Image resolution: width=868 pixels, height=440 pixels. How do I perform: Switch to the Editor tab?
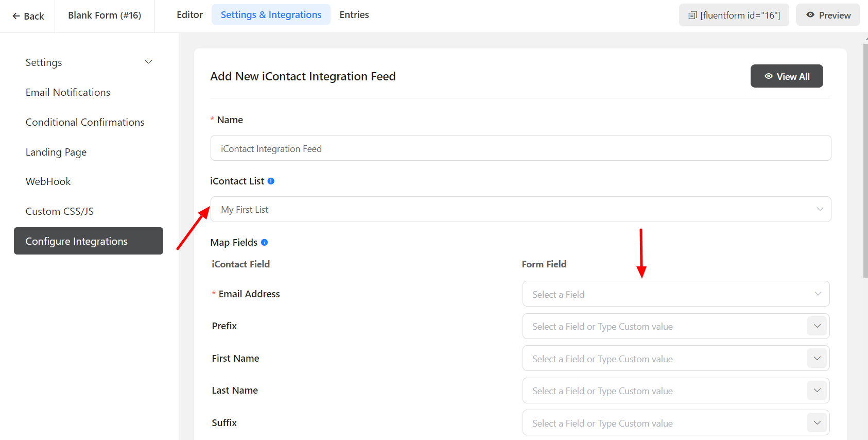tap(189, 15)
